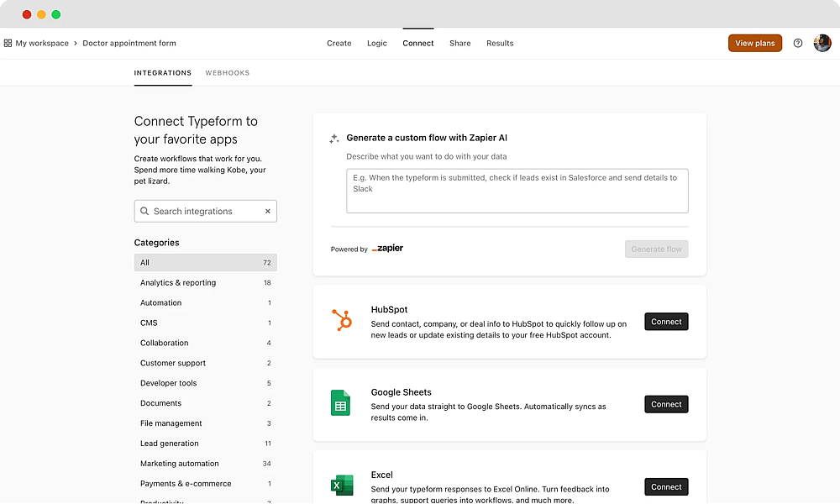Go to My workspace breadcrumb
Viewport: 840px width, 504px height.
(x=42, y=44)
